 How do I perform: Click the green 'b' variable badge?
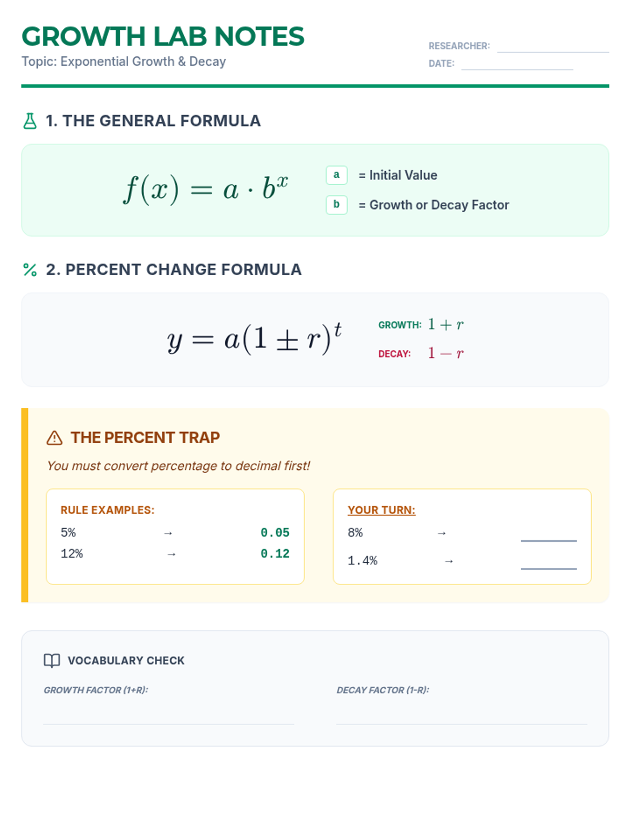(337, 204)
